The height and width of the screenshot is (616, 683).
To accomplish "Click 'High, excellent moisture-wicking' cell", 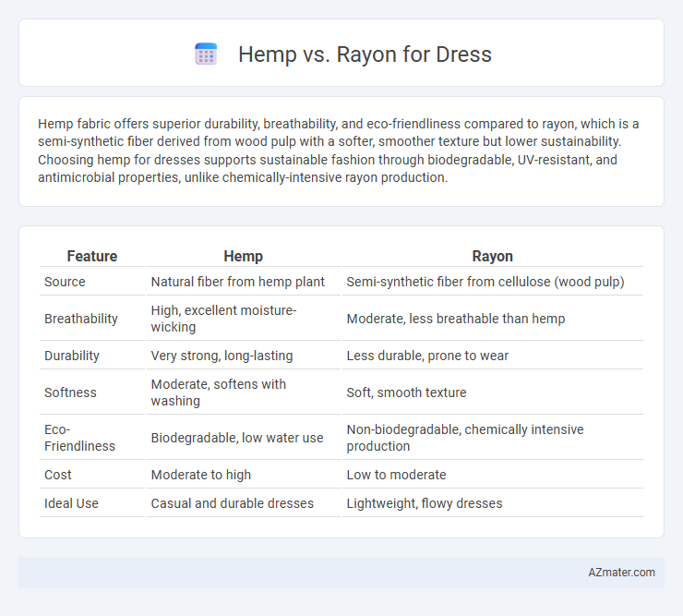I will [x=243, y=319].
